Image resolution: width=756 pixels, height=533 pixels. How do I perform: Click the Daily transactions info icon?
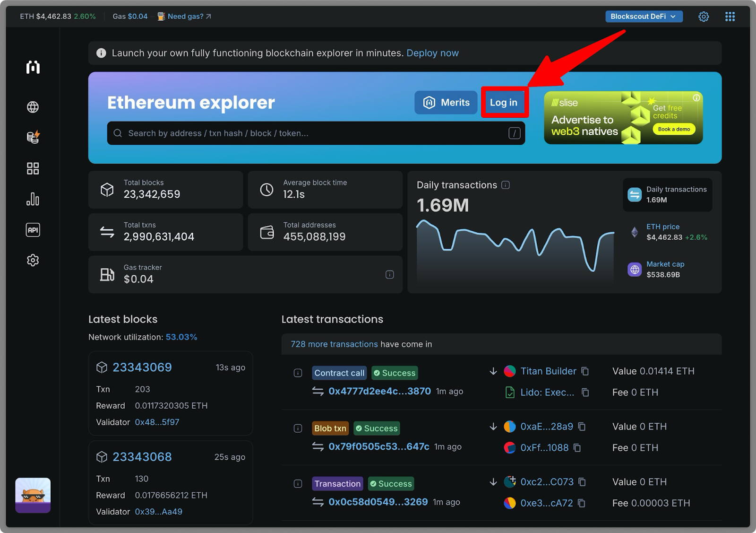click(506, 185)
